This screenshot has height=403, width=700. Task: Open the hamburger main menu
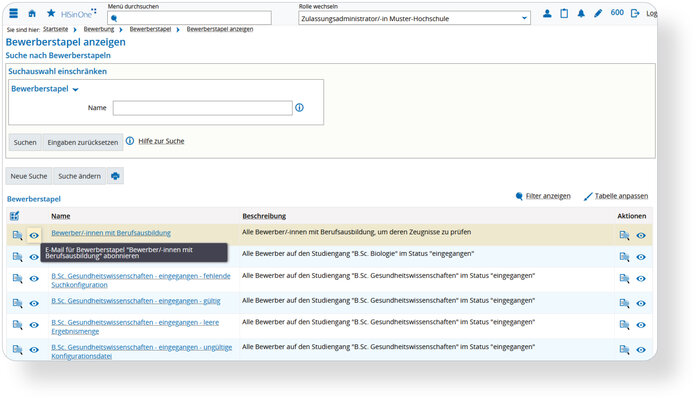coord(14,13)
